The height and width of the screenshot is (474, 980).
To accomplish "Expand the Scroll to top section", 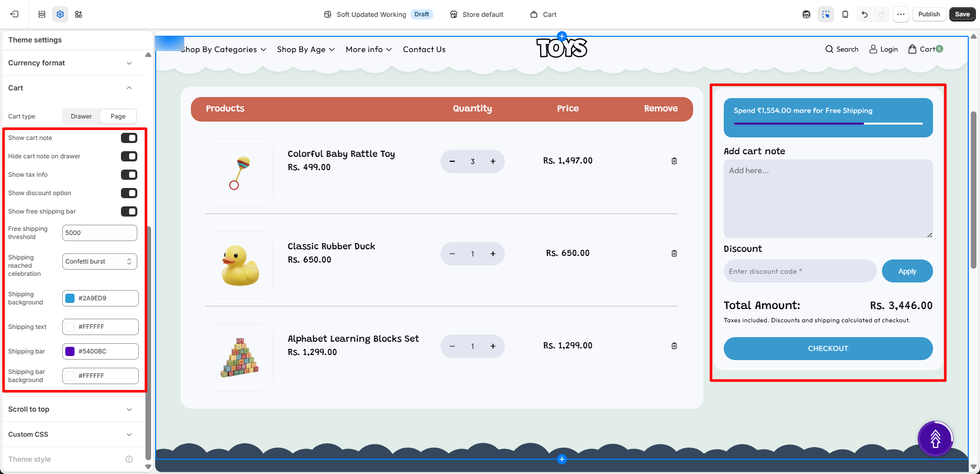I will tap(70, 409).
